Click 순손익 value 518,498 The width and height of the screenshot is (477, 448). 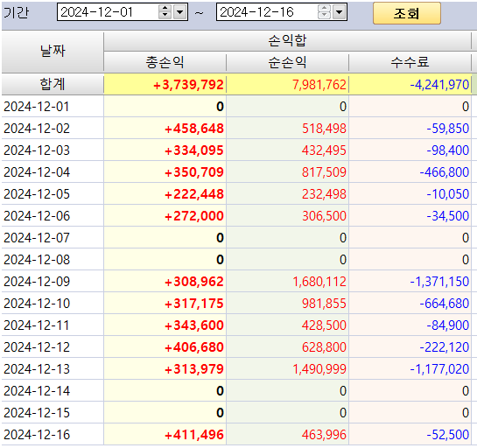pos(324,129)
